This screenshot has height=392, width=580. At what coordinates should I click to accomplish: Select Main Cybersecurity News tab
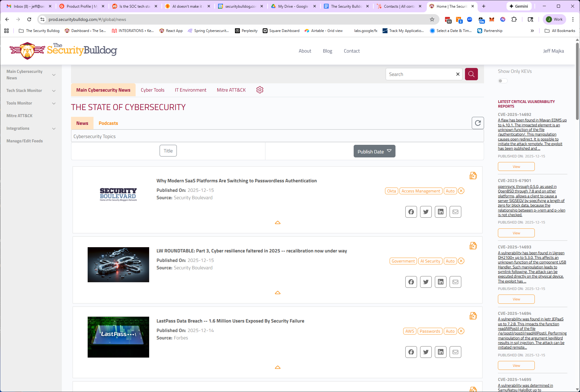pos(103,90)
